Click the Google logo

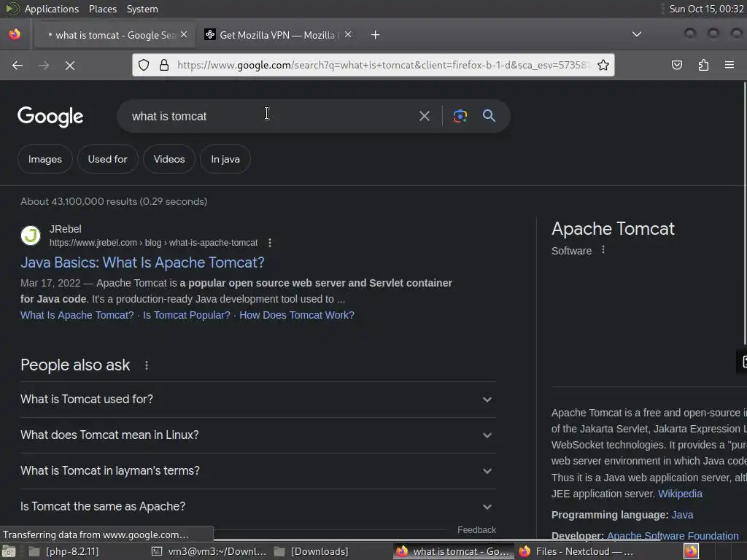click(x=50, y=117)
